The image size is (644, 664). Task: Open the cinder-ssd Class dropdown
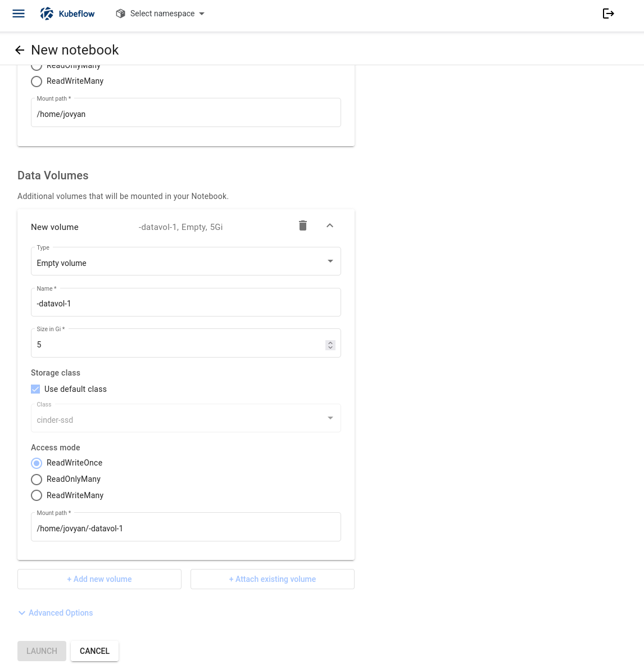186,418
